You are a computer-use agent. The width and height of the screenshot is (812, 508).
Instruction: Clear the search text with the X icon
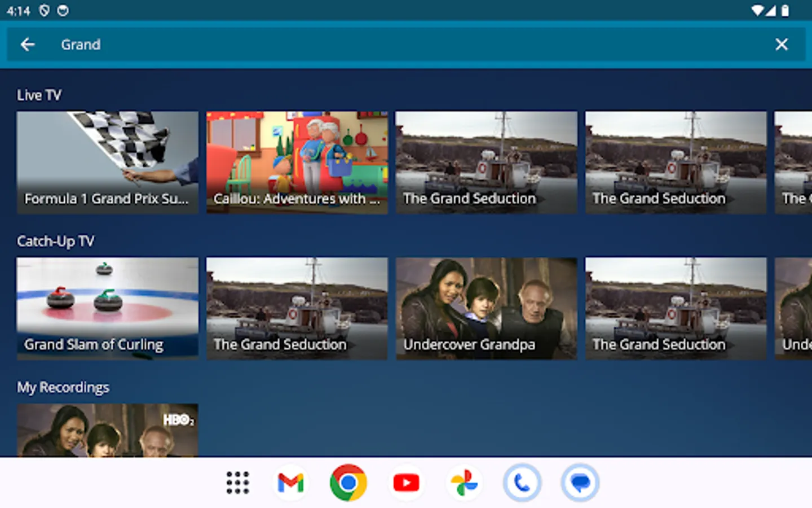(782, 45)
